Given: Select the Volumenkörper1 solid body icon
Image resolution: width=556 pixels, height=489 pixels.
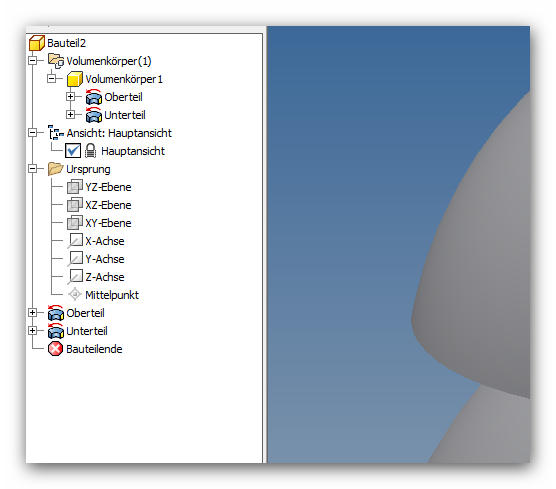Looking at the screenshot, I should (x=75, y=79).
